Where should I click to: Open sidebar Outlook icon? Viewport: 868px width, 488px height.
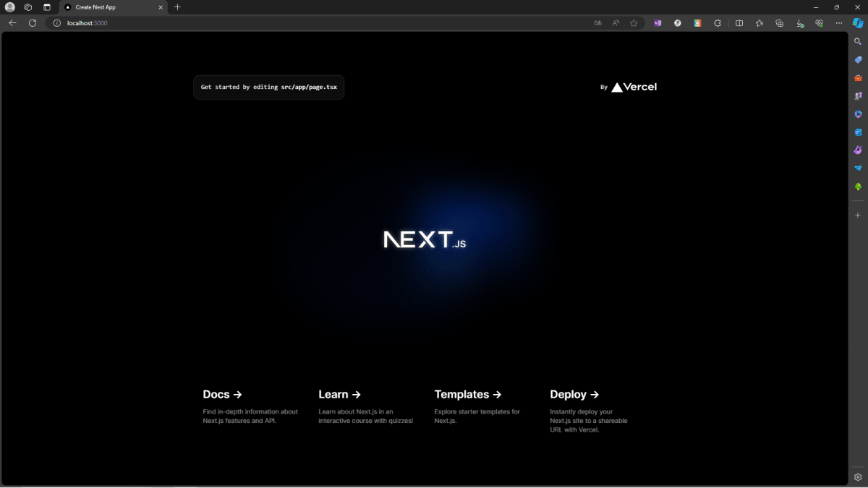pos(858,132)
